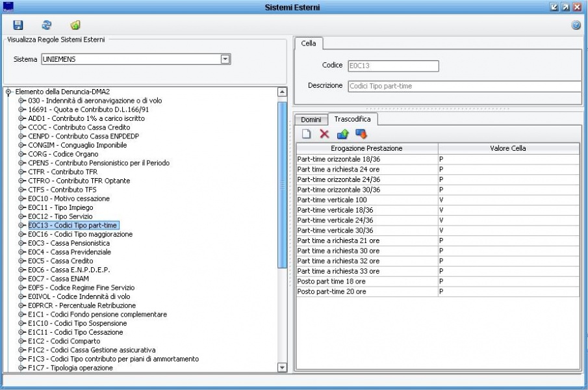Viewport: 588px width, 390px height.
Task: Click the Valore Cella column header
Action: pos(508,148)
